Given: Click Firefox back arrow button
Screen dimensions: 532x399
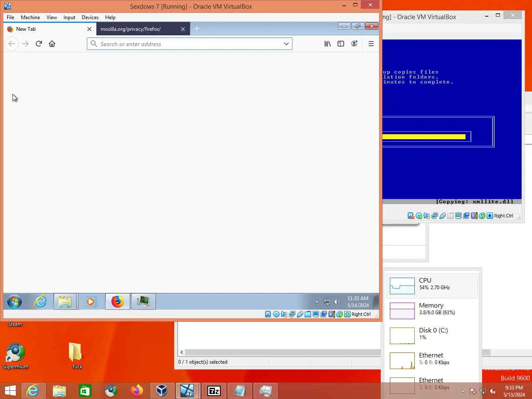Looking at the screenshot, I should [x=12, y=44].
